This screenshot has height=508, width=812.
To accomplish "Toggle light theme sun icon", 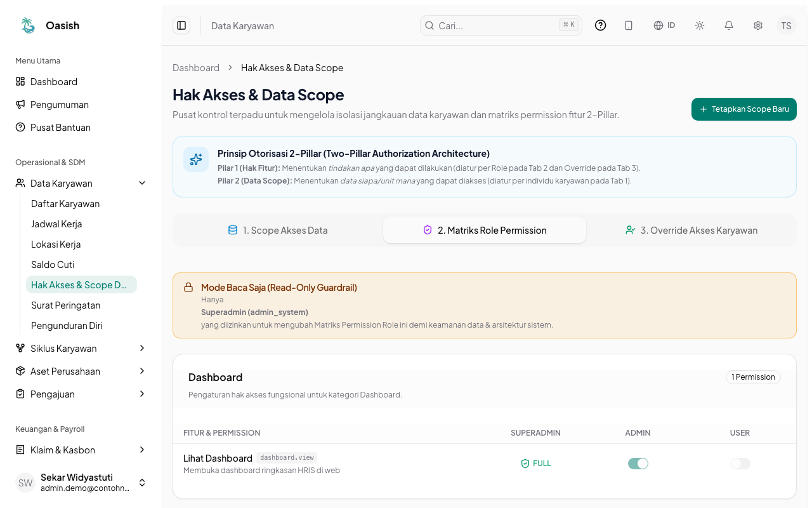I will click(x=700, y=25).
